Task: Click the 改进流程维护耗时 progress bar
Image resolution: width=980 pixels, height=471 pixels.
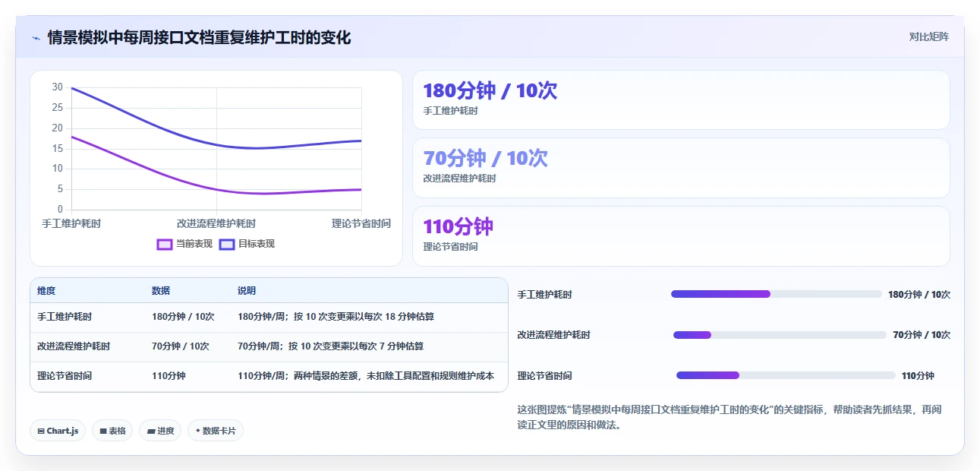Action: coord(780,335)
